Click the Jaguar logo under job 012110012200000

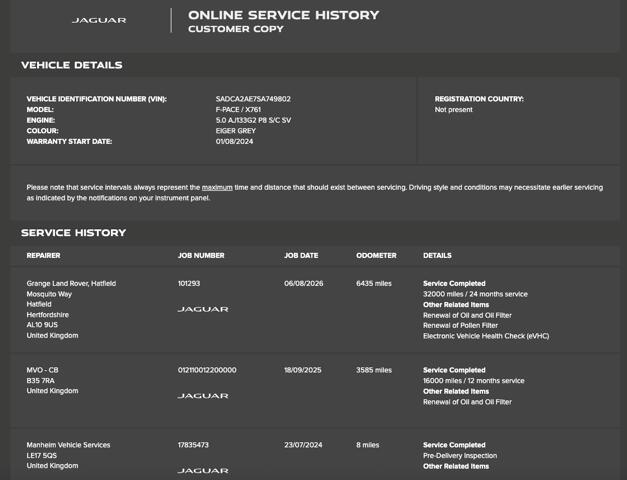(203, 396)
